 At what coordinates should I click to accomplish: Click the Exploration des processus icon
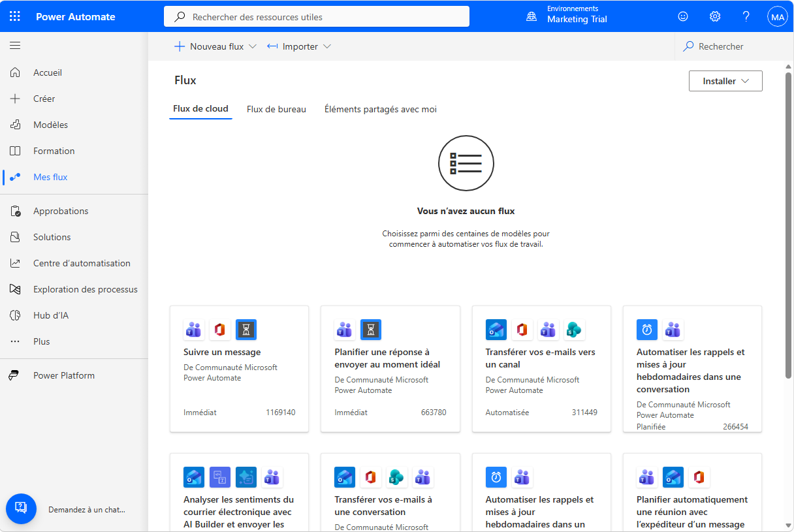coord(15,289)
